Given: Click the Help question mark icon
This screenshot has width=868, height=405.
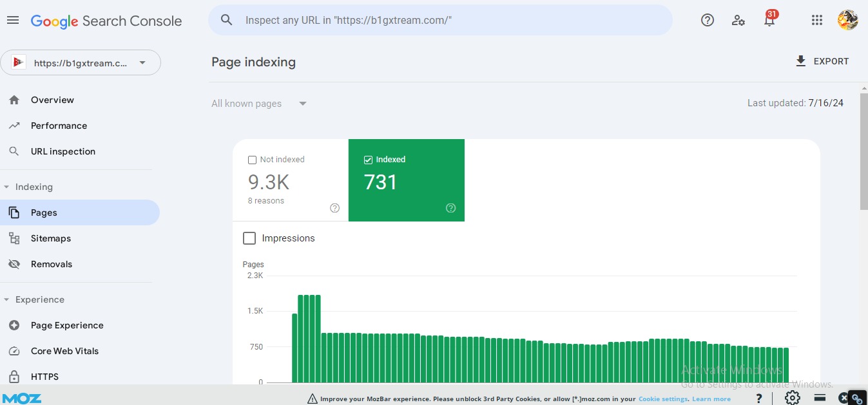Looking at the screenshot, I should (x=708, y=21).
